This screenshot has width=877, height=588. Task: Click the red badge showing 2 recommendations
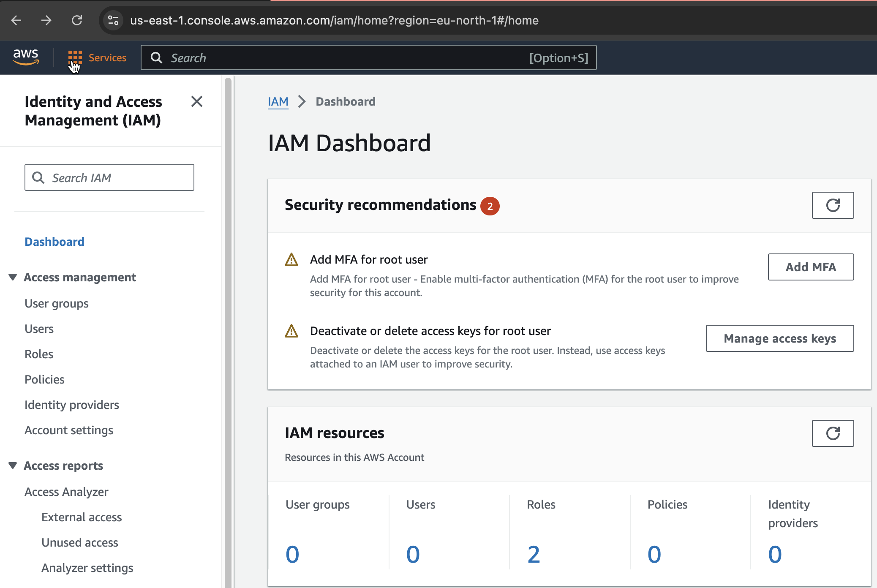[490, 206]
